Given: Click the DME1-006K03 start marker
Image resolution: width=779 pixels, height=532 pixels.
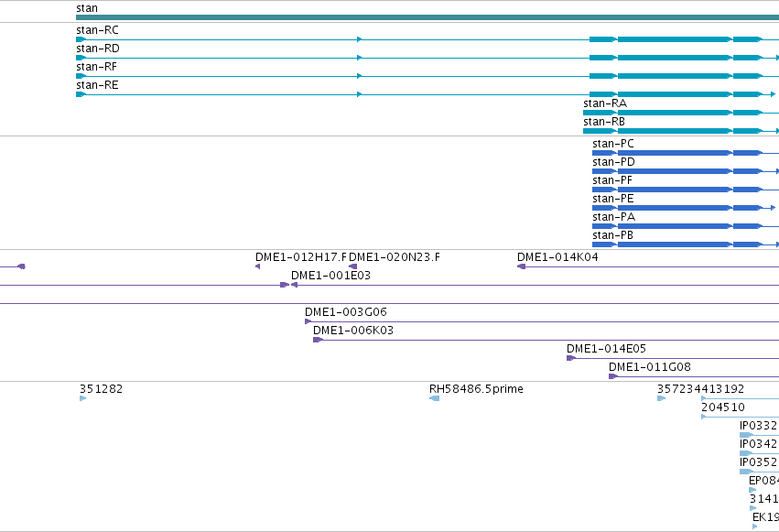Looking at the screenshot, I should [x=318, y=341].
